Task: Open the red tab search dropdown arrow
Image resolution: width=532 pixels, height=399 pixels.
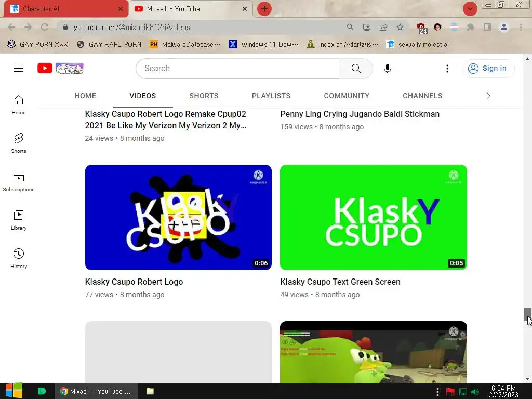Action: tap(470, 9)
